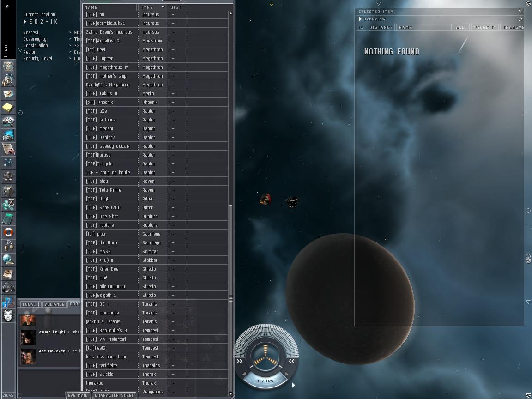Restore the minimized Character Sheet window
The width and height of the screenshot is (532, 399).
(x=114, y=395)
